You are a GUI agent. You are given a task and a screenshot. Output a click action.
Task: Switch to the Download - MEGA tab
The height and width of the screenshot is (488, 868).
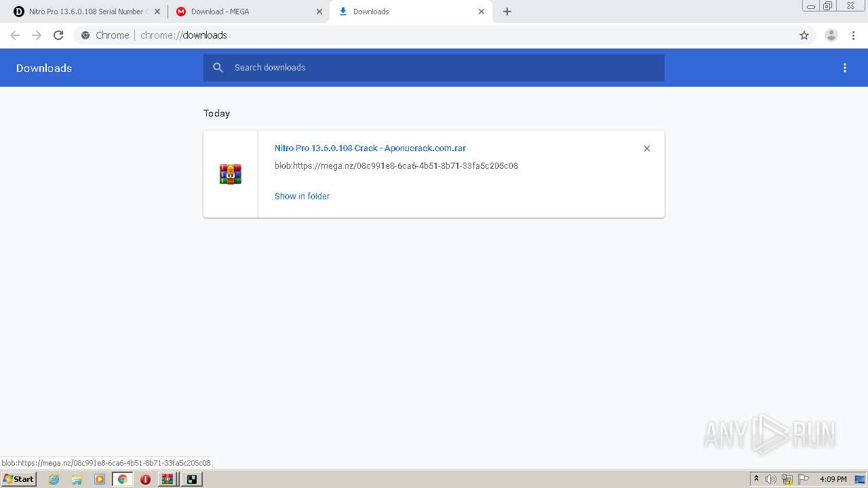pyautogui.click(x=249, y=12)
